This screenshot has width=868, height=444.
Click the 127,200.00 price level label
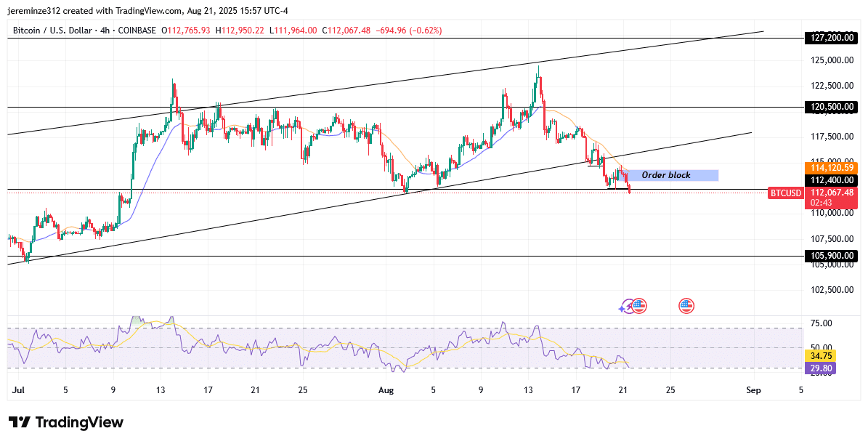tap(830, 39)
